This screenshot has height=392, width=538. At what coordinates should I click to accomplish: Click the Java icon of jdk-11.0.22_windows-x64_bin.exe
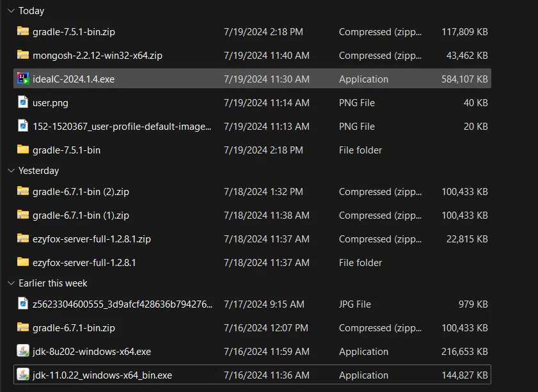(23, 375)
